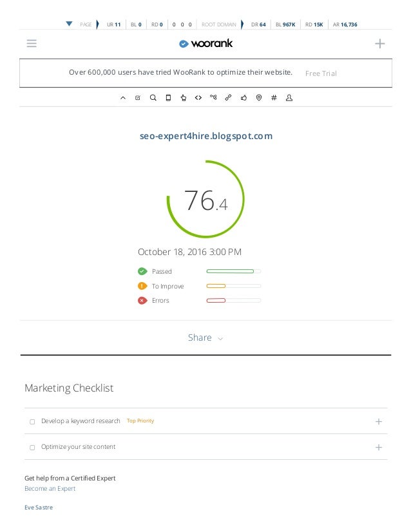Click Get help from a Certified Expert
Screen dimensions: 411x532
point(70,478)
